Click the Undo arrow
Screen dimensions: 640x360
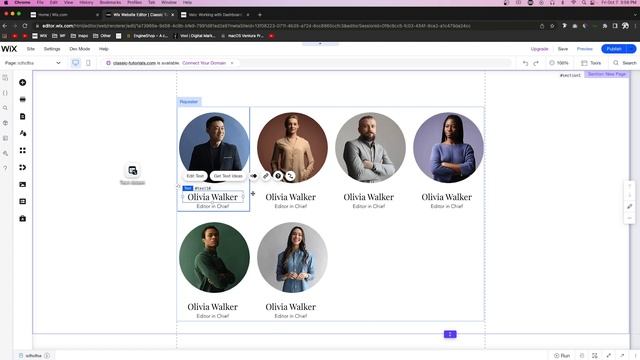[x=525, y=63]
